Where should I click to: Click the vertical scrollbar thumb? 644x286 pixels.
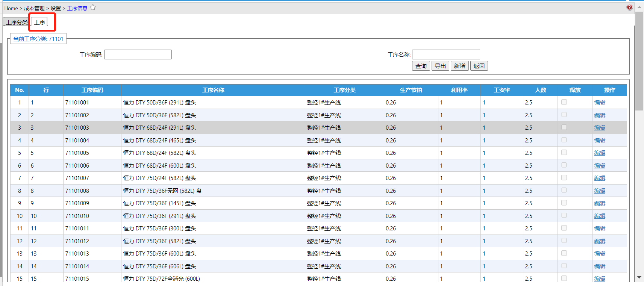(639, 61)
